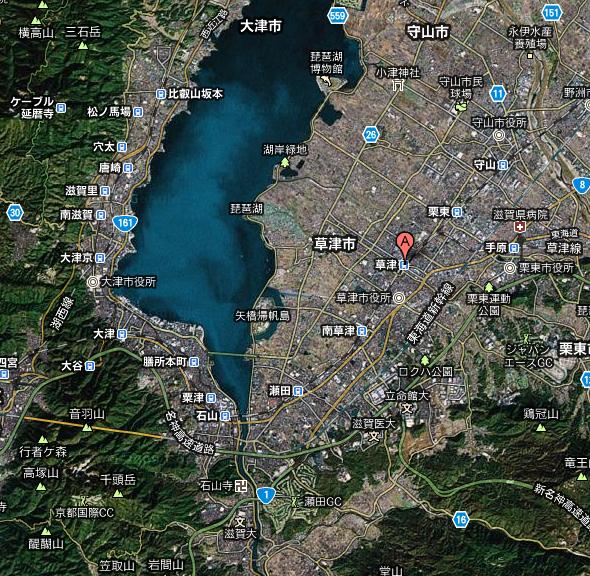This screenshot has width=590, height=576.
Task: Click the 小津神社 shrine torii icon
Action: (x=398, y=85)
